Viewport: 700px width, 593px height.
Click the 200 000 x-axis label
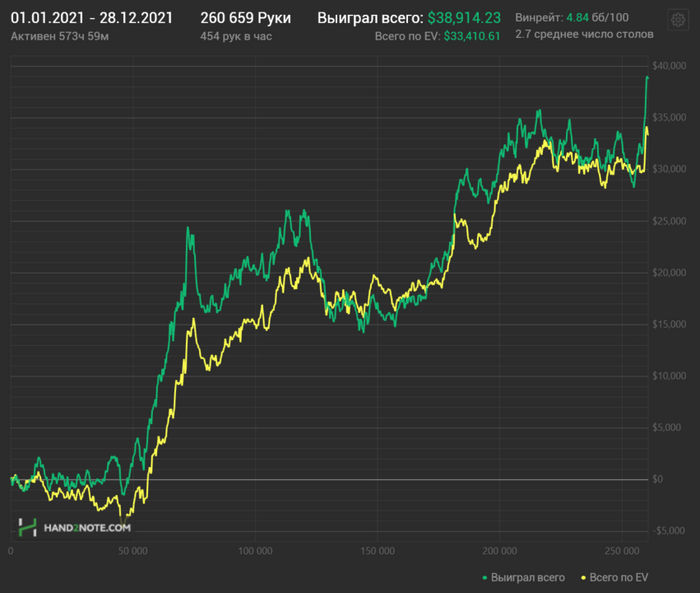coord(500,551)
